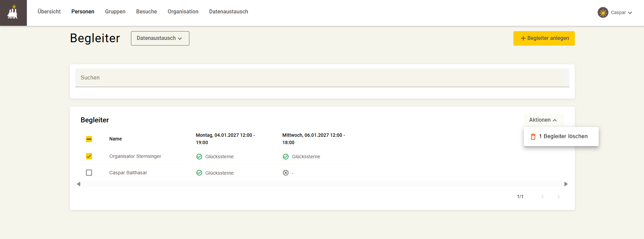
Task: Open the Gruppen navigation tab
Action: [115, 11]
